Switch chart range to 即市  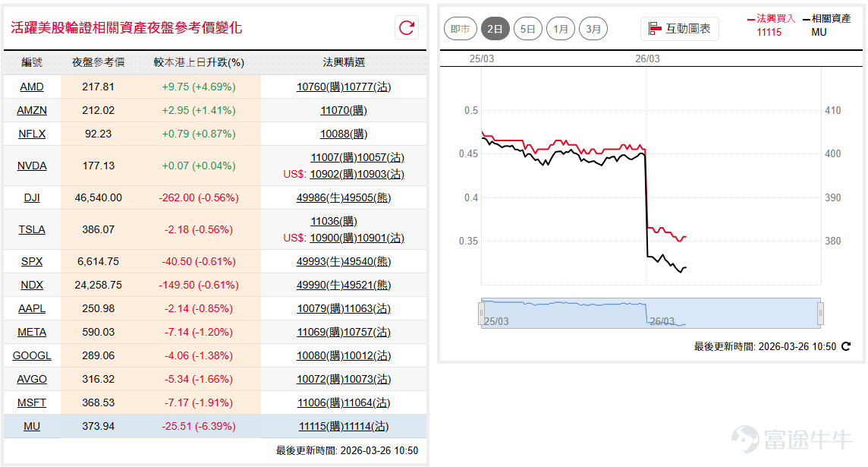point(460,29)
